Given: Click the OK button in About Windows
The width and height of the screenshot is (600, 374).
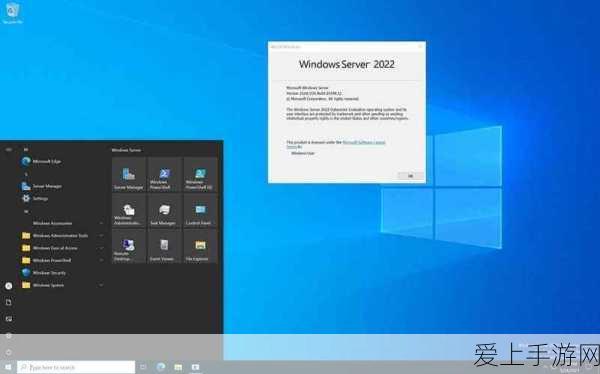Looking at the screenshot, I should point(411,176).
